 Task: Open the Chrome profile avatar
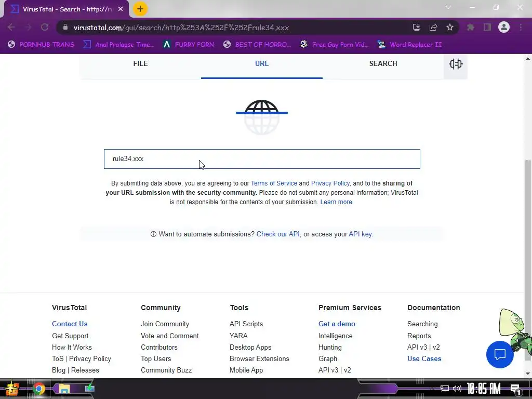(504, 27)
